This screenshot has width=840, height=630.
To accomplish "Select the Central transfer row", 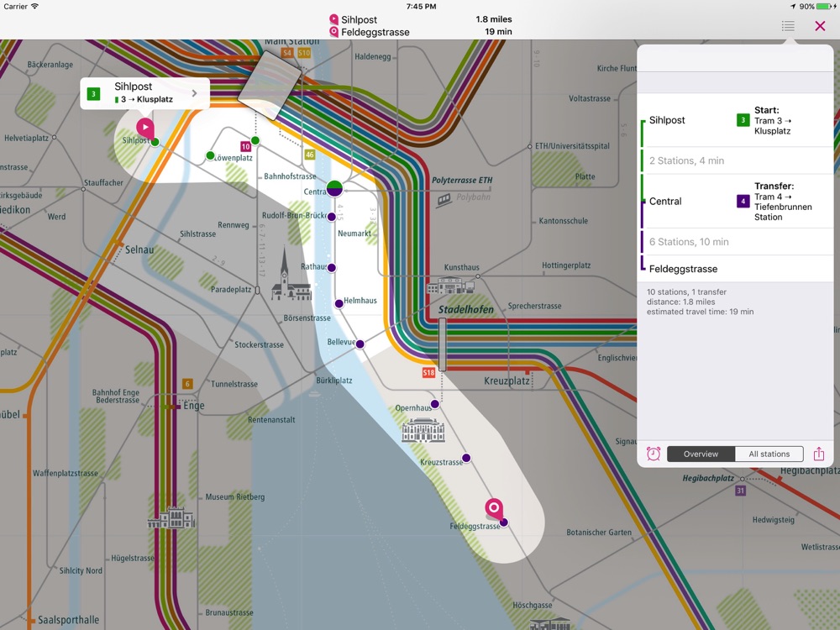I will pos(735,202).
